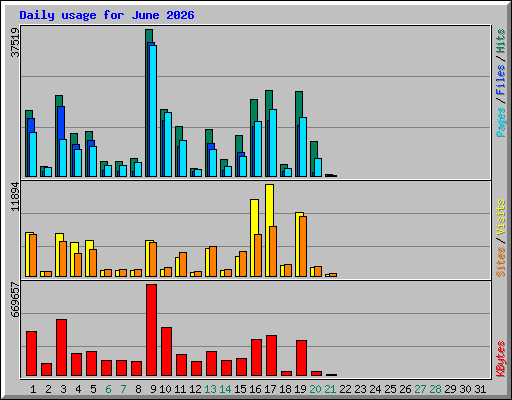Select the day 31 label on the x-axis
This screenshot has width=512, height=400.
coord(480,389)
